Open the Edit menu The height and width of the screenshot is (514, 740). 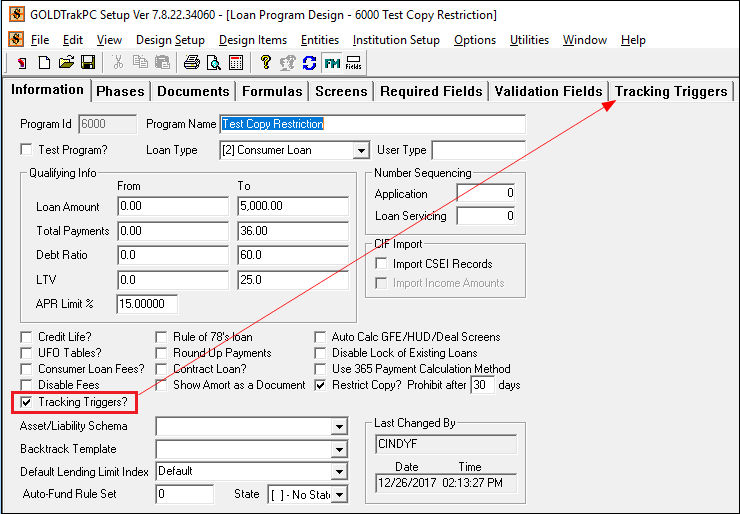pyautogui.click(x=73, y=40)
